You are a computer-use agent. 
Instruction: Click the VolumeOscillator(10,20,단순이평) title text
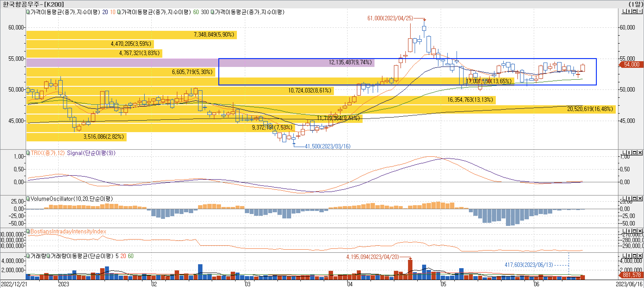71,199
